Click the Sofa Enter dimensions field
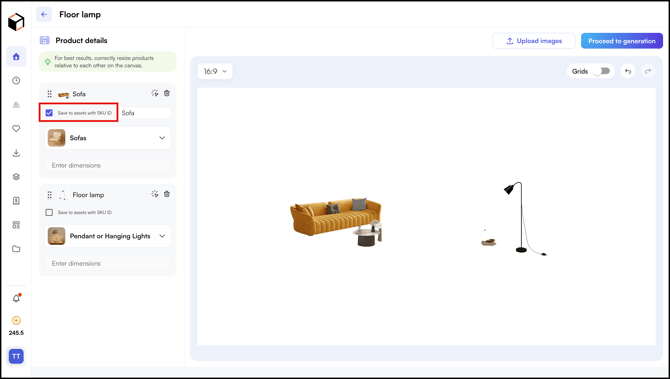The image size is (670, 379). 108,165
